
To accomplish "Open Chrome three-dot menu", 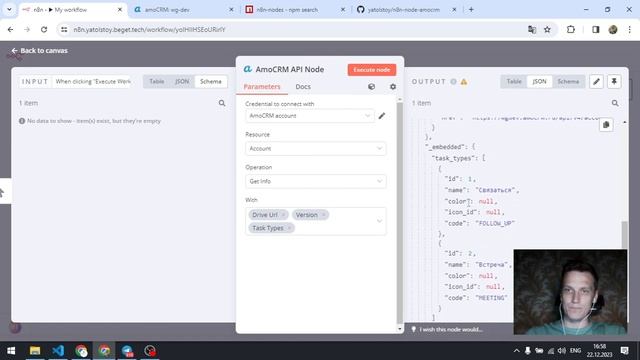I will (x=629, y=30).
